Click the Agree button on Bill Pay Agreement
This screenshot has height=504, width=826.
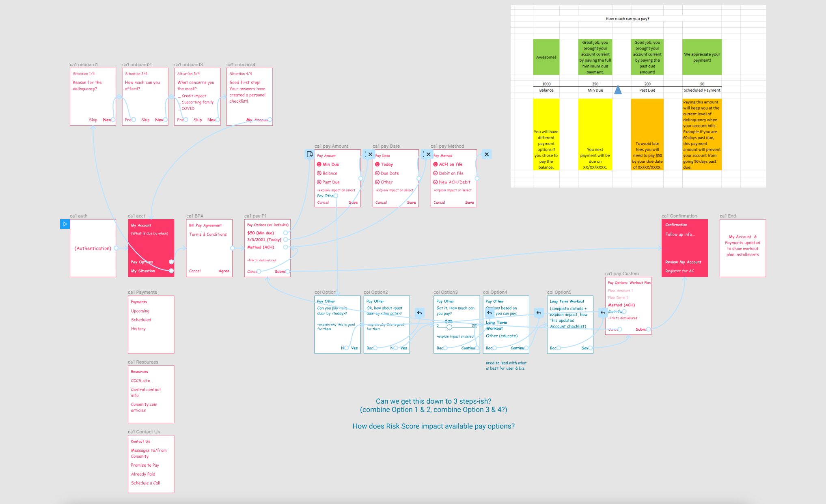(224, 271)
